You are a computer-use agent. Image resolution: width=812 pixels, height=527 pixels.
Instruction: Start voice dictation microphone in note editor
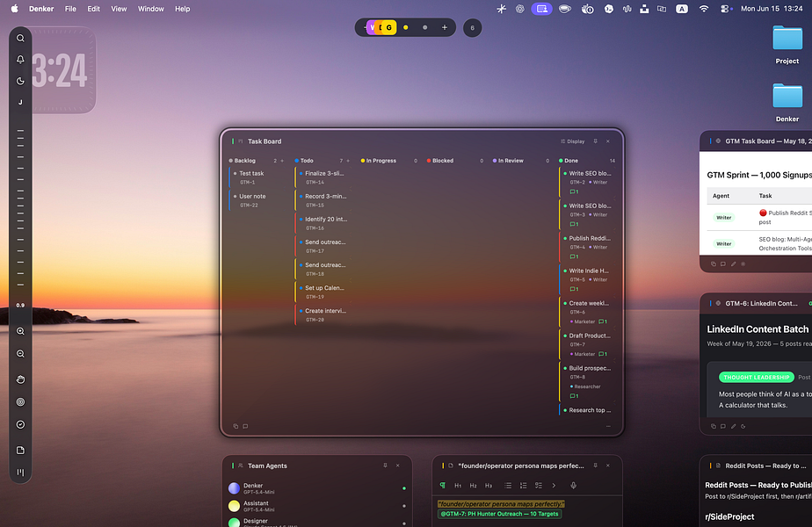tap(573, 486)
